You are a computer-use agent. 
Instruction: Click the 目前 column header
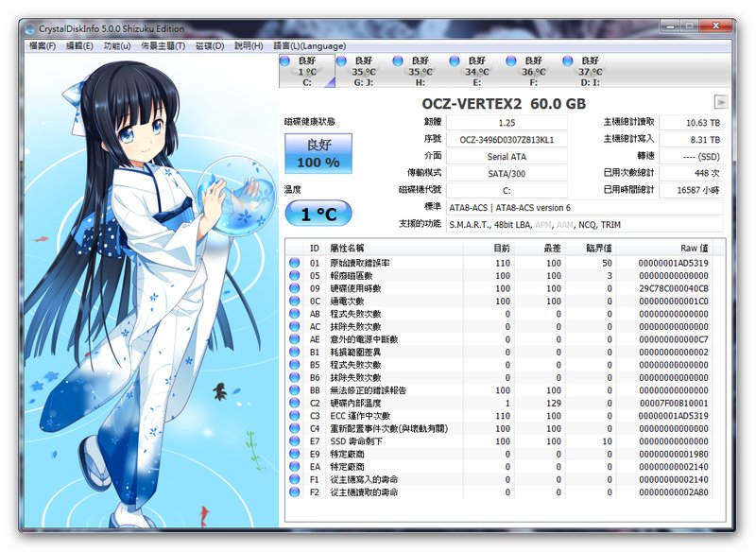point(489,249)
